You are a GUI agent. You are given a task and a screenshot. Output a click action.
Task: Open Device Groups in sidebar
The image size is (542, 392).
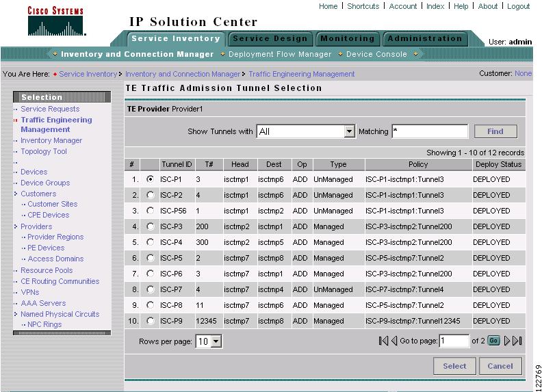[x=45, y=183]
